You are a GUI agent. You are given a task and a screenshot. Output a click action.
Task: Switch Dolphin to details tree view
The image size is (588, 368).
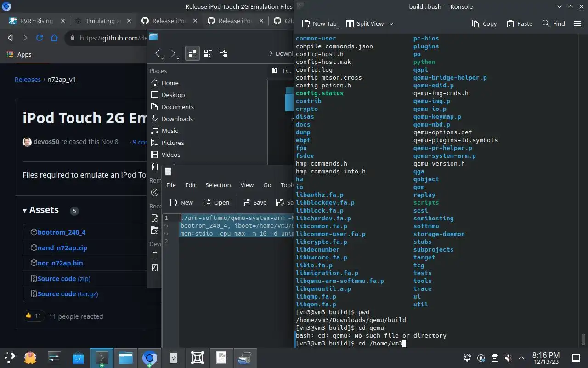(224, 53)
